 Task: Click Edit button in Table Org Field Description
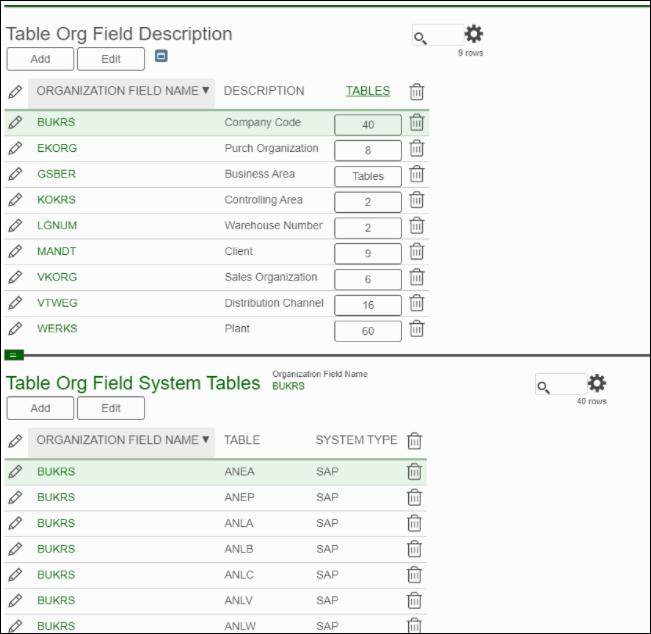click(x=111, y=59)
